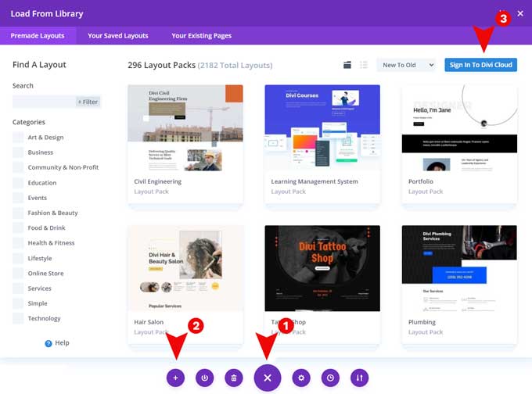Open editing history clock icon
532x394 pixels.
tap(330, 378)
